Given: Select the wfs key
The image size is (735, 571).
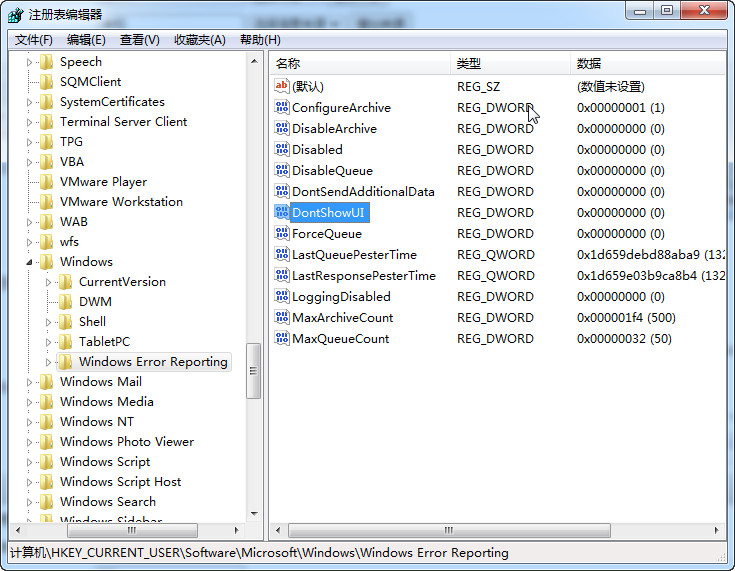Looking at the screenshot, I should (69, 242).
